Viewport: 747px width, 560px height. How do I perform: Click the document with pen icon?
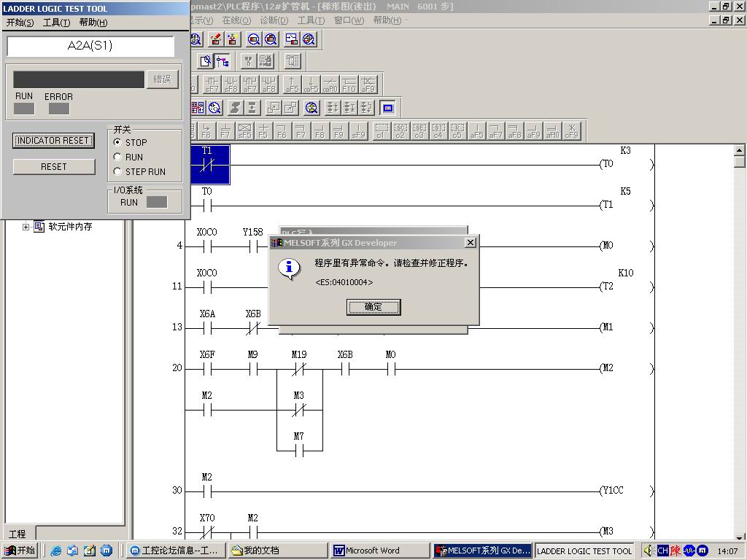point(206,61)
